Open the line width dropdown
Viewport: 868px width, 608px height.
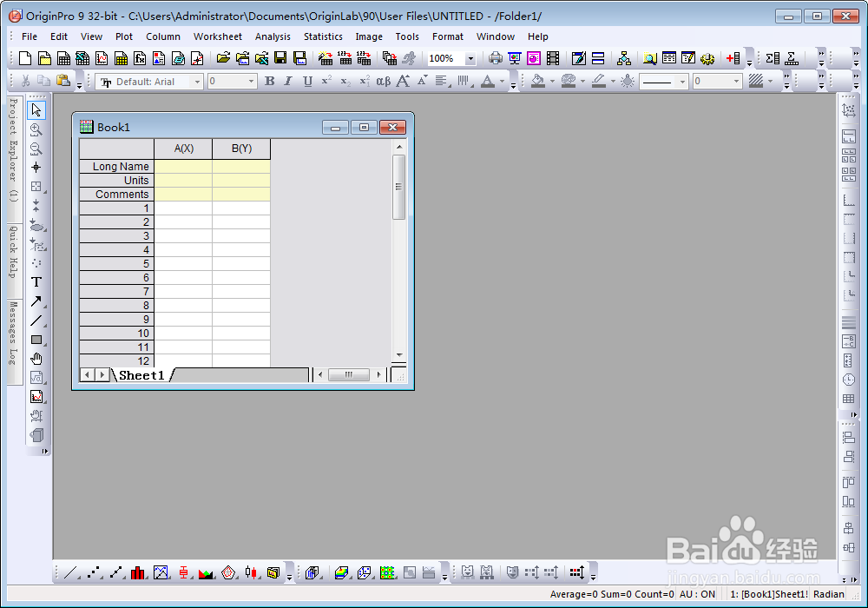736,82
